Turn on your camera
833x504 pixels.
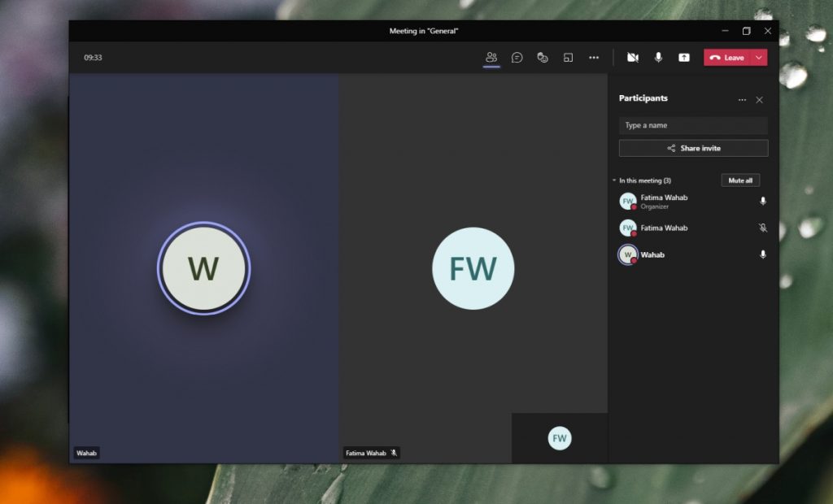[x=634, y=57]
